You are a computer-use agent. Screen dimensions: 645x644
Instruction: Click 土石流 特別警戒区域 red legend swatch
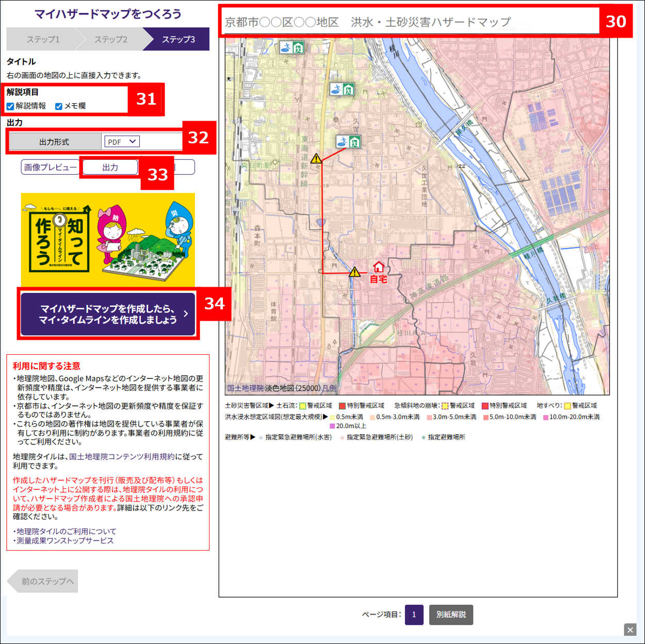click(342, 406)
